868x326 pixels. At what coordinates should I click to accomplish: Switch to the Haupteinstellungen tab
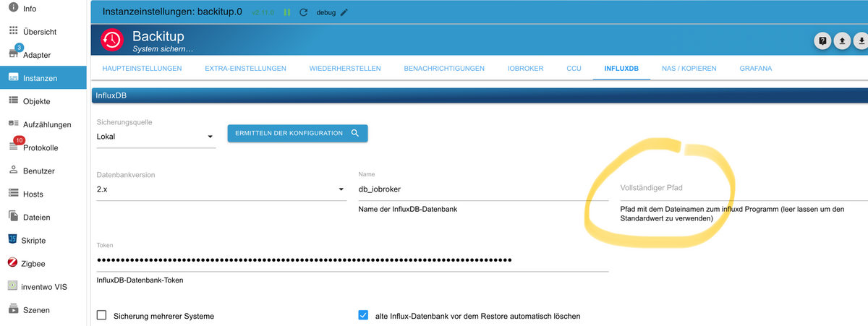tap(142, 69)
